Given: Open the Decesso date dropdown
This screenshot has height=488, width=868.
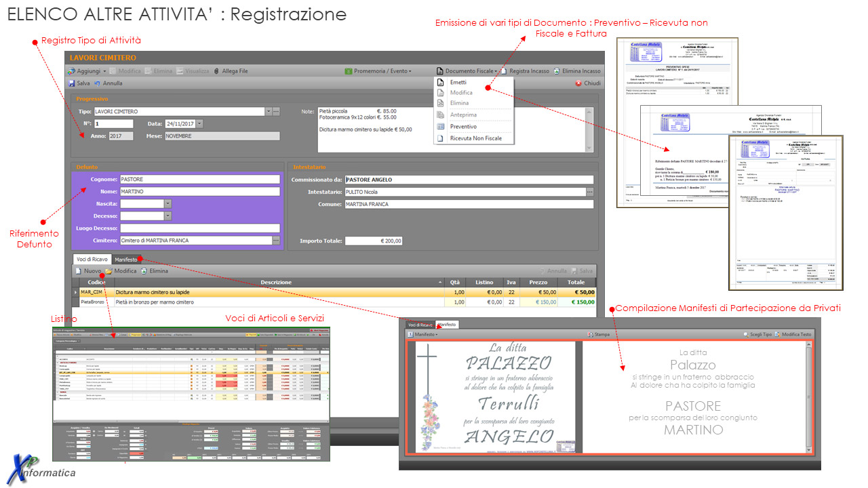Looking at the screenshot, I should click(167, 216).
